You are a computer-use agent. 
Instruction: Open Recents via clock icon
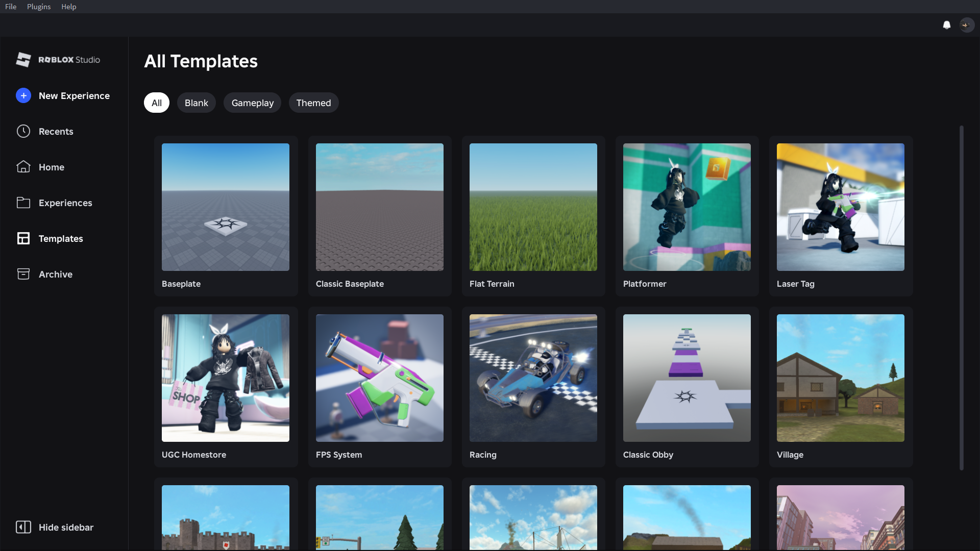(23, 131)
